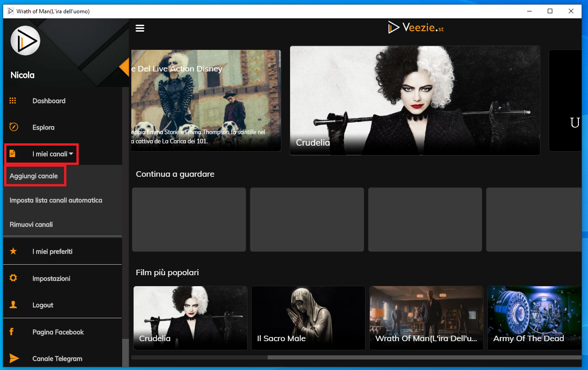
Task: Open I miei preferiti menu item
Action: pos(53,251)
